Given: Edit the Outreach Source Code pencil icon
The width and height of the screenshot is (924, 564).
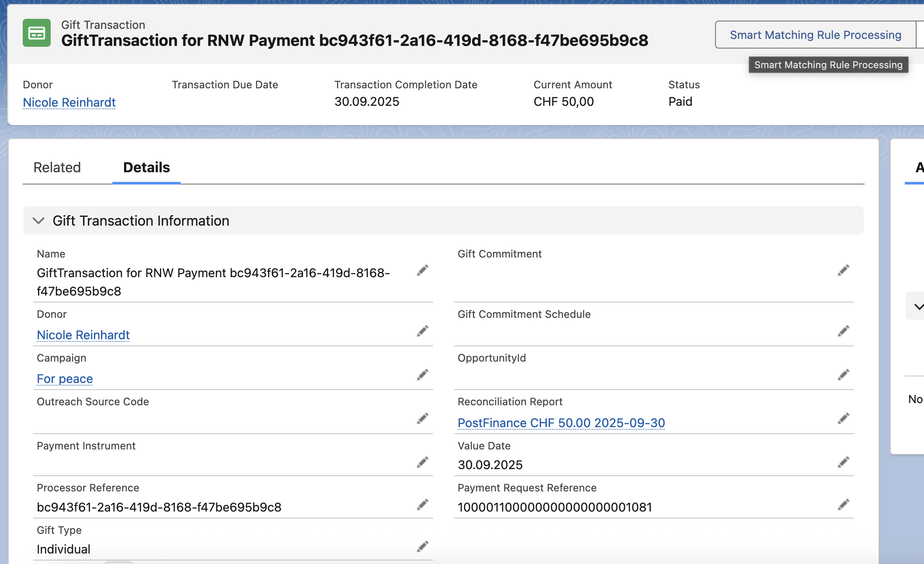Looking at the screenshot, I should click(422, 418).
